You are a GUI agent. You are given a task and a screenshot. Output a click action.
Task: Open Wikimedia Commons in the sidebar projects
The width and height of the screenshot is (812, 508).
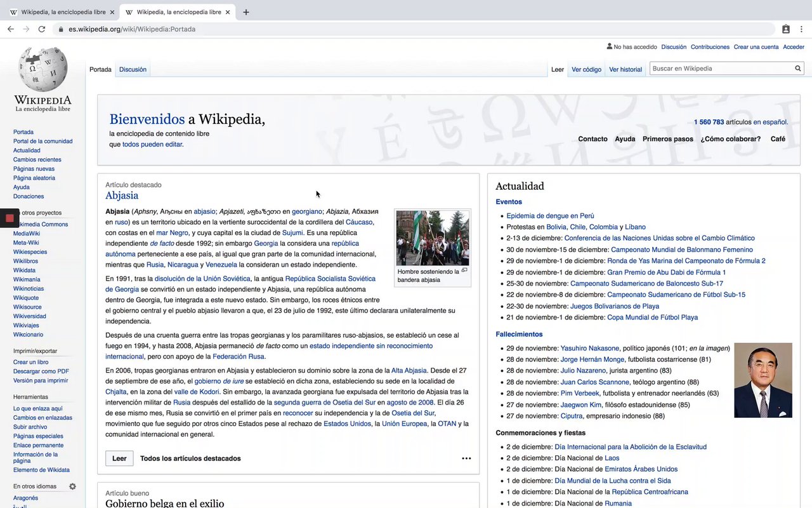pyautogui.click(x=42, y=224)
